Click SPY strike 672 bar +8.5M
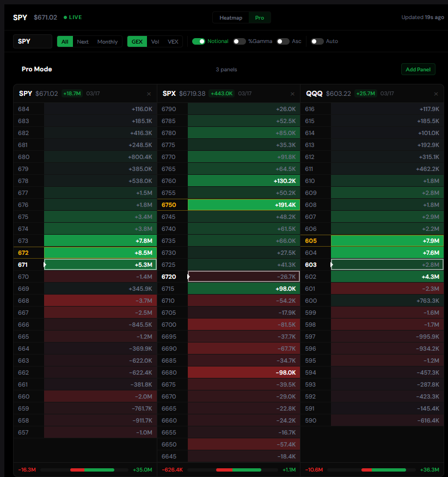 pyautogui.click(x=100, y=253)
